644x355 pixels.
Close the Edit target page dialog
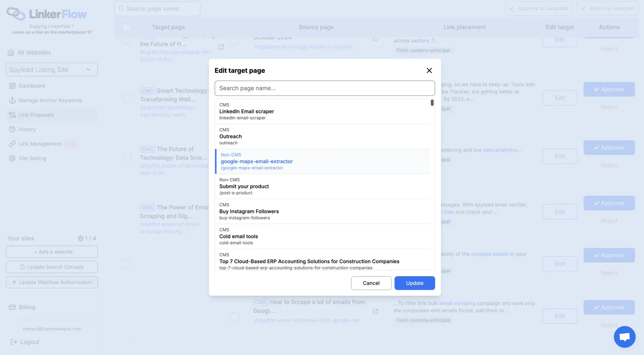tap(429, 70)
